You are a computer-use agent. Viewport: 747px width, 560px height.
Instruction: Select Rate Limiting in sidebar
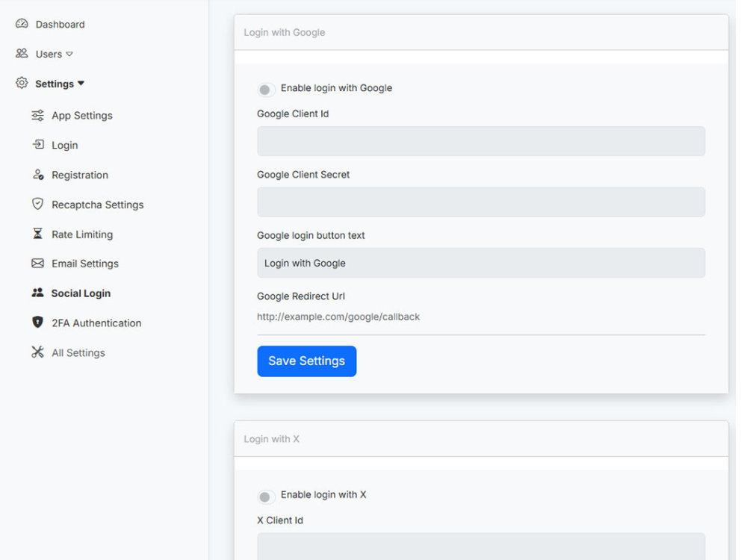pos(82,234)
